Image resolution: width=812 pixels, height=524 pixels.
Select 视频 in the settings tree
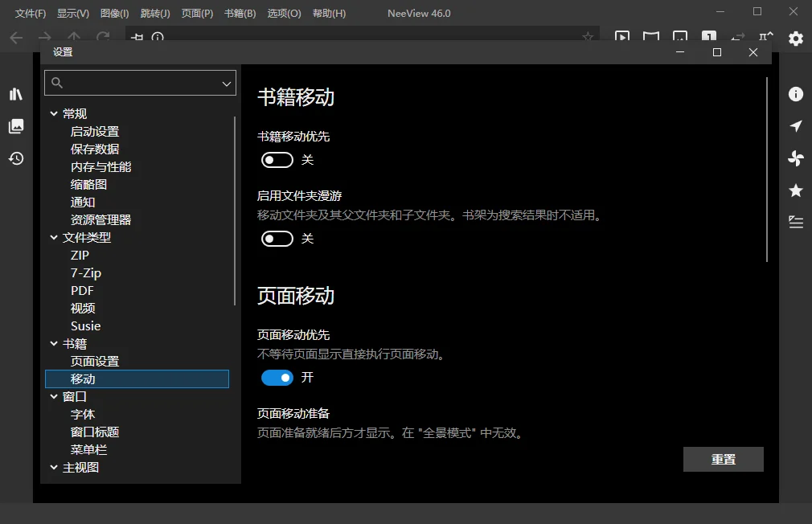click(83, 308)
